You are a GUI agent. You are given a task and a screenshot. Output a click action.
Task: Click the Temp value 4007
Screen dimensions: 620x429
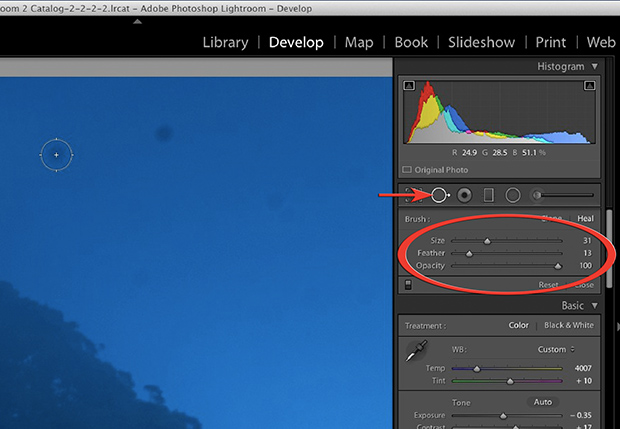coord(583,369)
